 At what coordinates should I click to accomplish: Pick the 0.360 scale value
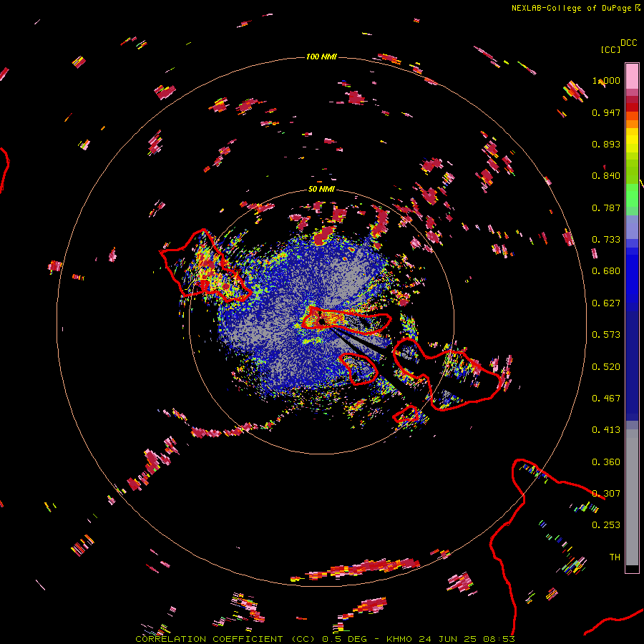(x=606, y=462)
